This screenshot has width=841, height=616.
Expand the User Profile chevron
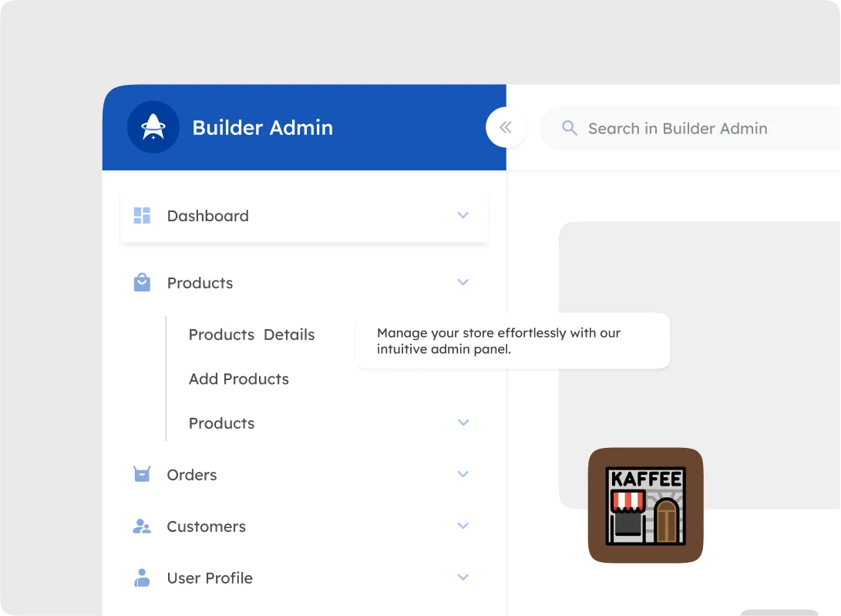[463, 577]
